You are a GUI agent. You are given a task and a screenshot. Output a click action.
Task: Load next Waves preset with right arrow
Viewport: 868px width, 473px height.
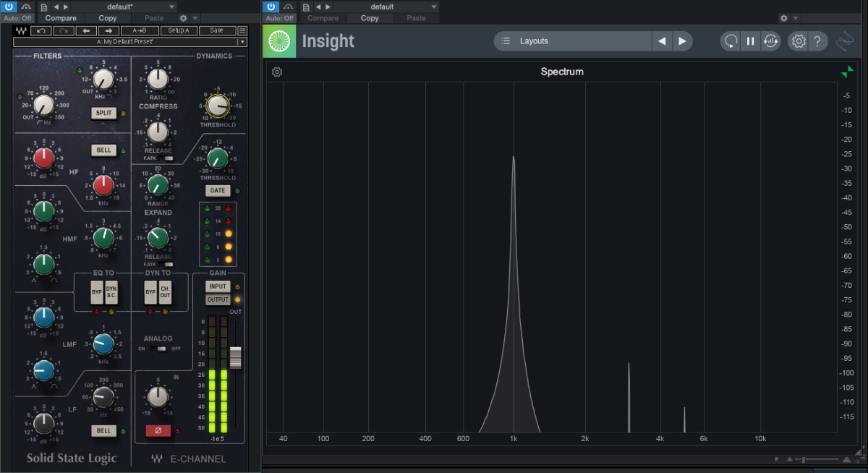coord(109,31)
